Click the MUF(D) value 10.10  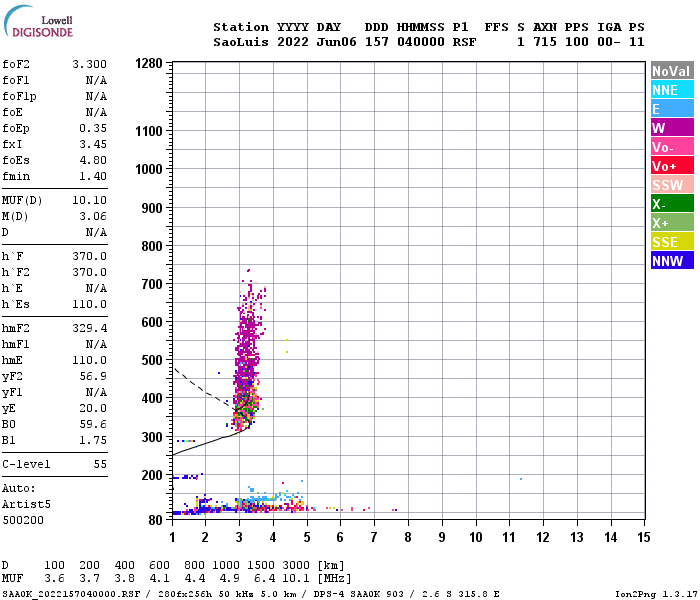[x=89, y=200]
